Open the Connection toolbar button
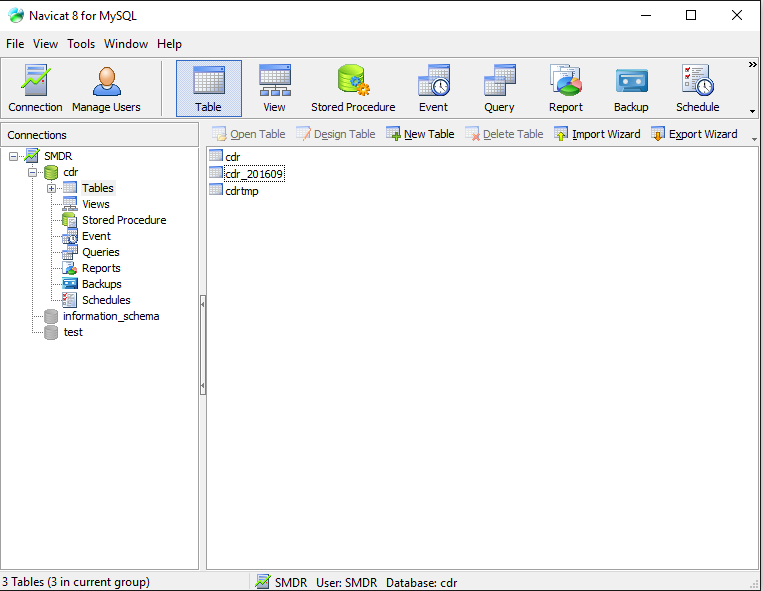The width and height of the screenshot is (763, 591). (35, 89)
